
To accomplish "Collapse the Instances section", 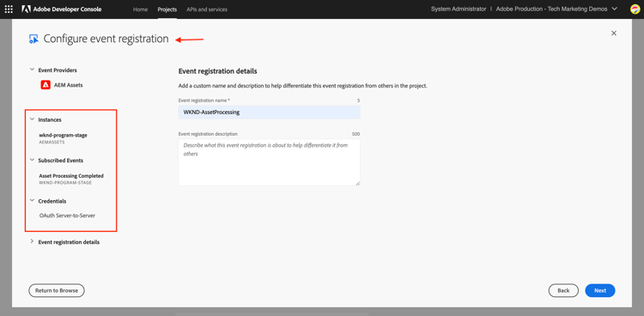I will tap(32, 119).
